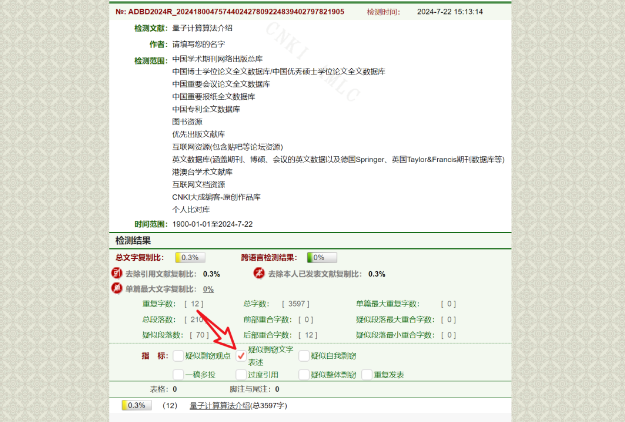
Task: Select the 过度引用 checkbox
Action: click(240, 375)
